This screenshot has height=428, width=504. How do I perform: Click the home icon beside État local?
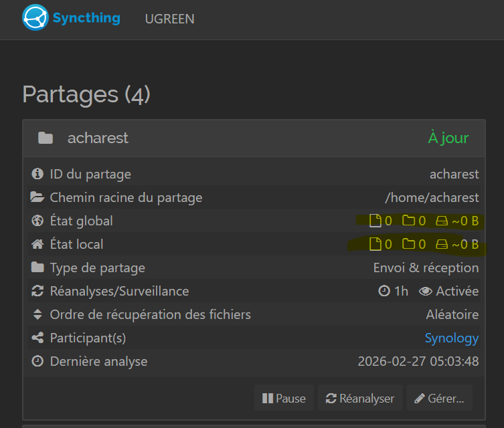click(37, 245)
